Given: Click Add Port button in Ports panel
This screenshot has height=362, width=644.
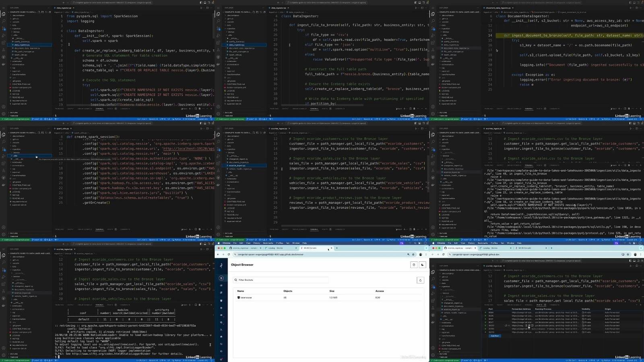Looking at the screenshot, I should coord(495,336).
